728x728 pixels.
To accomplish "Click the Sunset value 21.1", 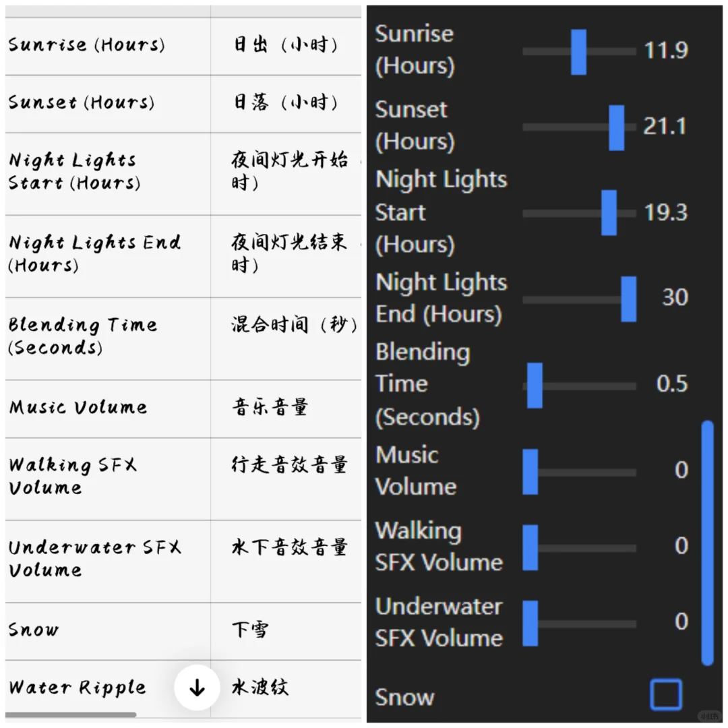I will [x=665, y=126].
